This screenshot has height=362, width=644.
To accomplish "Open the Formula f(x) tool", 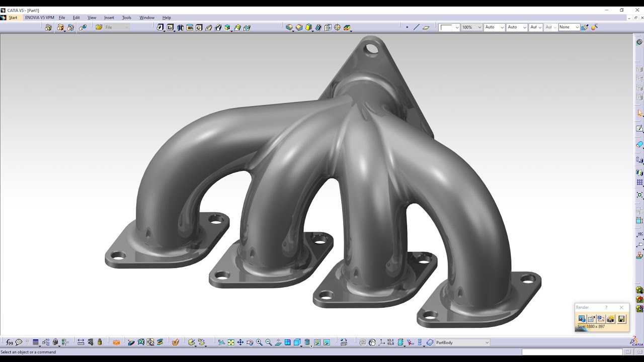I will (10, 342).
